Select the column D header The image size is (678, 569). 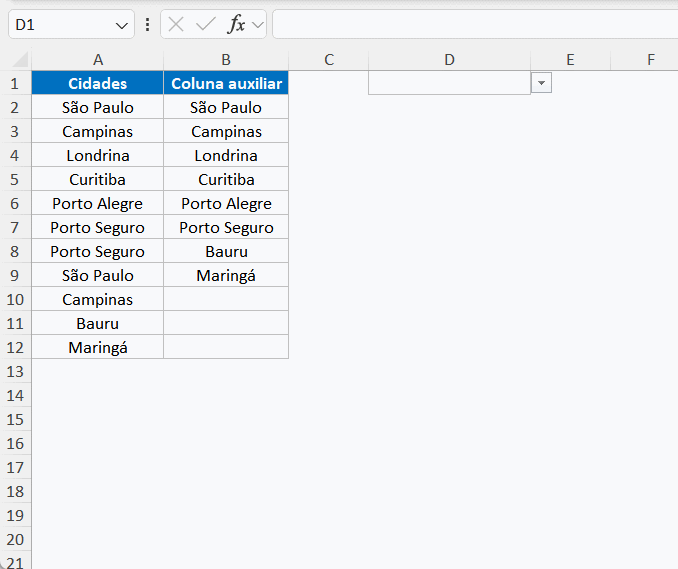point(449,60)
